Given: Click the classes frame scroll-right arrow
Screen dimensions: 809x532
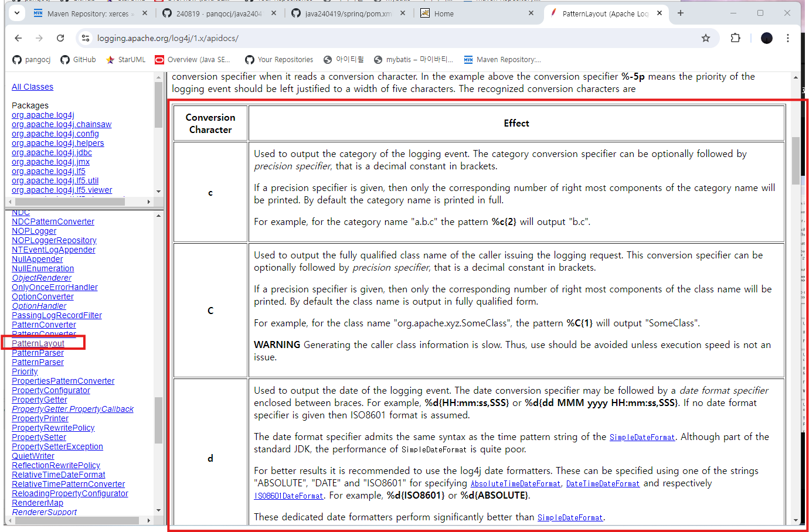Looking at the screenshot, I should coord(149,520).
